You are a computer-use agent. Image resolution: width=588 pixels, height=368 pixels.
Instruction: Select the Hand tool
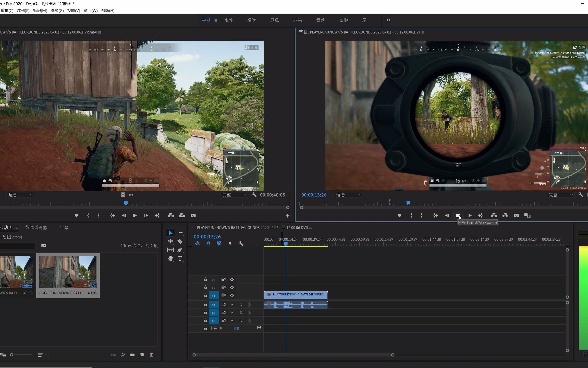coord(170,259)
